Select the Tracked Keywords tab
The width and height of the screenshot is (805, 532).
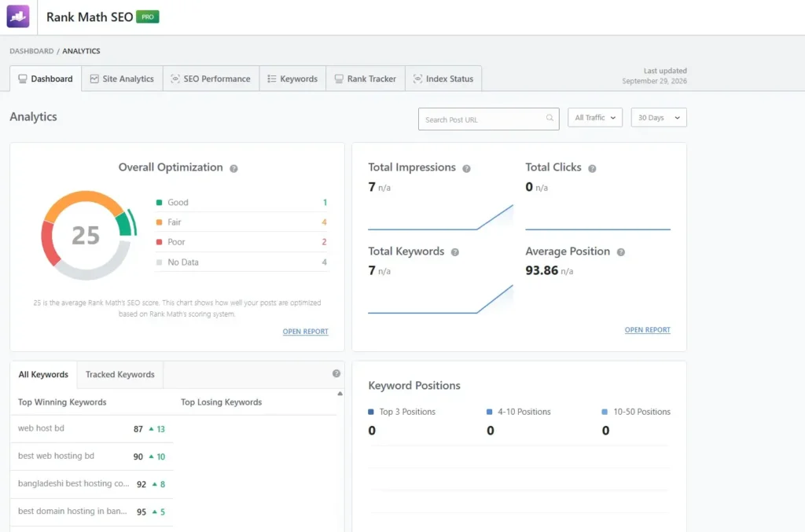120,375
